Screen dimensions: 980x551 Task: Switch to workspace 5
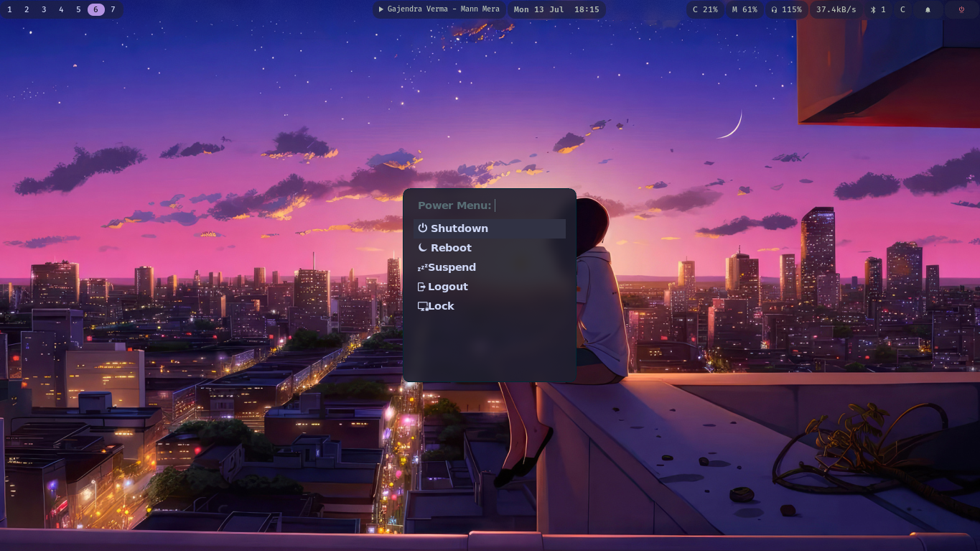click(x=78, y=9)
